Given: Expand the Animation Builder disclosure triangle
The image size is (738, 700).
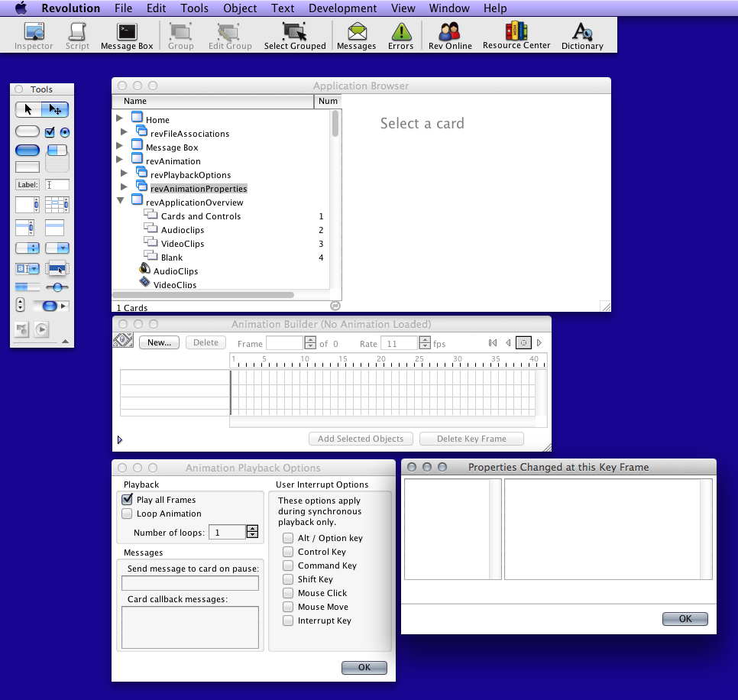Looking at the screenshot, I should tap(119, 439).
